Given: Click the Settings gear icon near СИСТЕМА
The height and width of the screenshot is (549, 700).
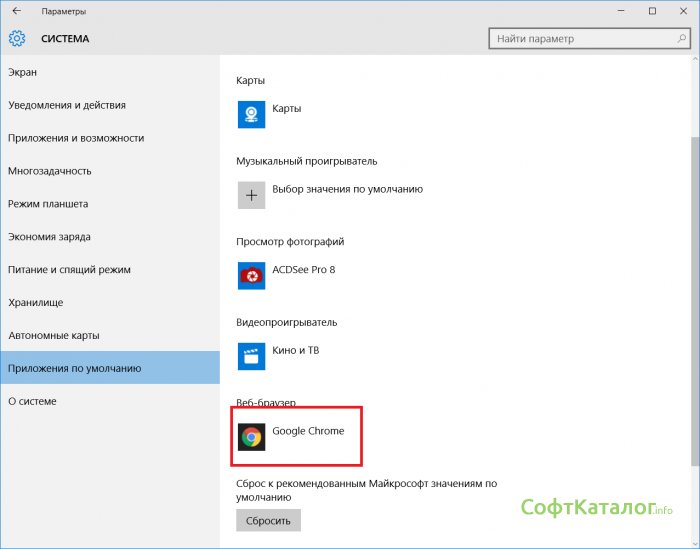Looking at the screenshot, I should click(x=17, y=39).
